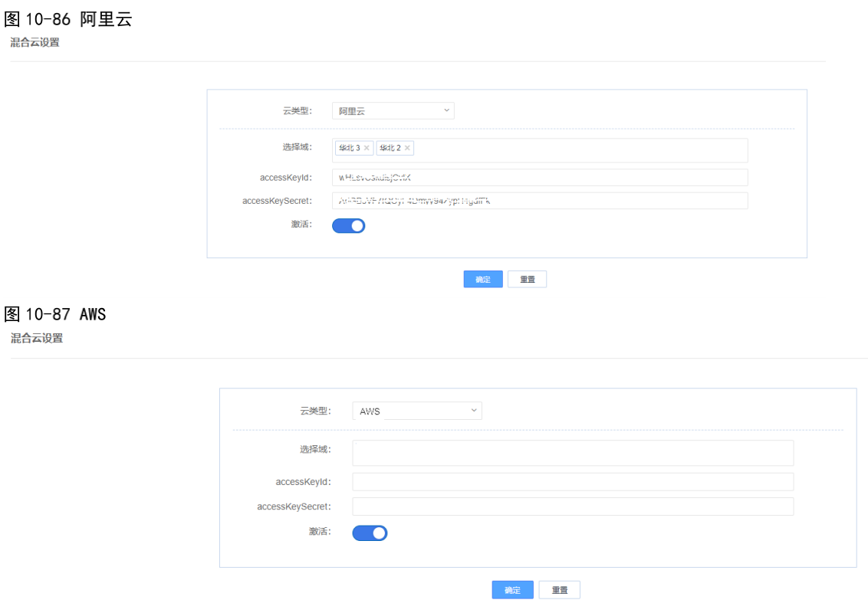Click 确定 button under AWS form

(x=513, y=590)
